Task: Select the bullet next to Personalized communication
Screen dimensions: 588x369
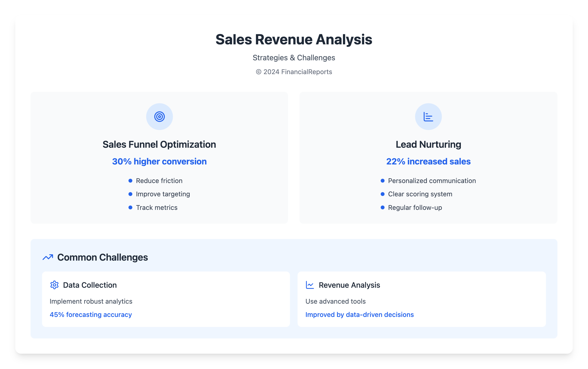Action: (383, 181)
